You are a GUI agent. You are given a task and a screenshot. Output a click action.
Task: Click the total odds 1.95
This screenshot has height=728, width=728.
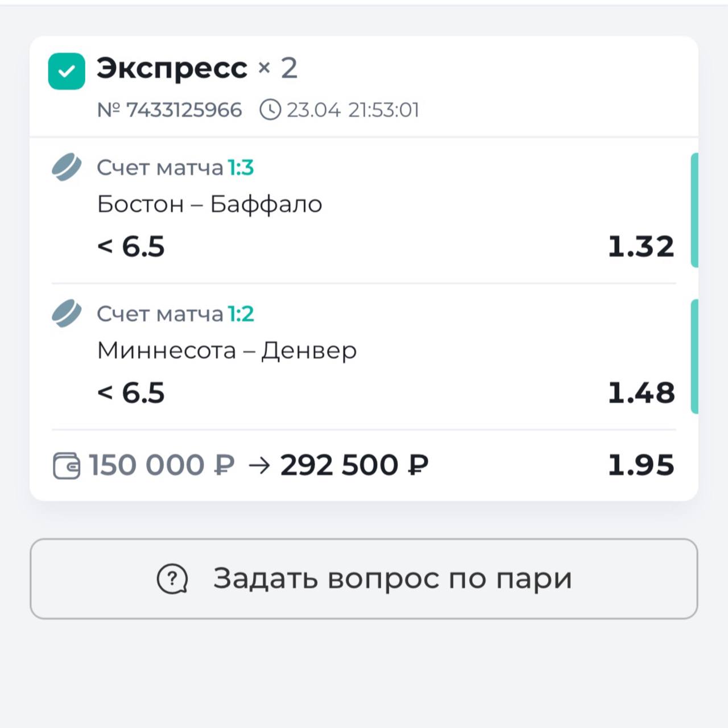640,465
